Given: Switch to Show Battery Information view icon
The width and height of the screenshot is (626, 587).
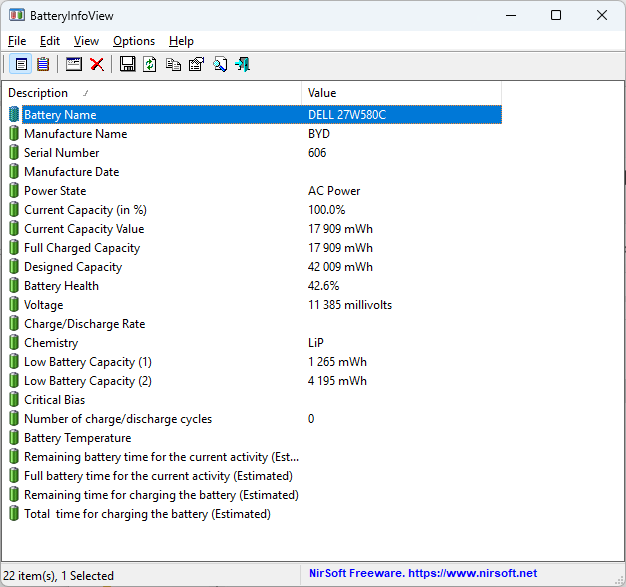Looking at the screenshot, I should [21, 64].
